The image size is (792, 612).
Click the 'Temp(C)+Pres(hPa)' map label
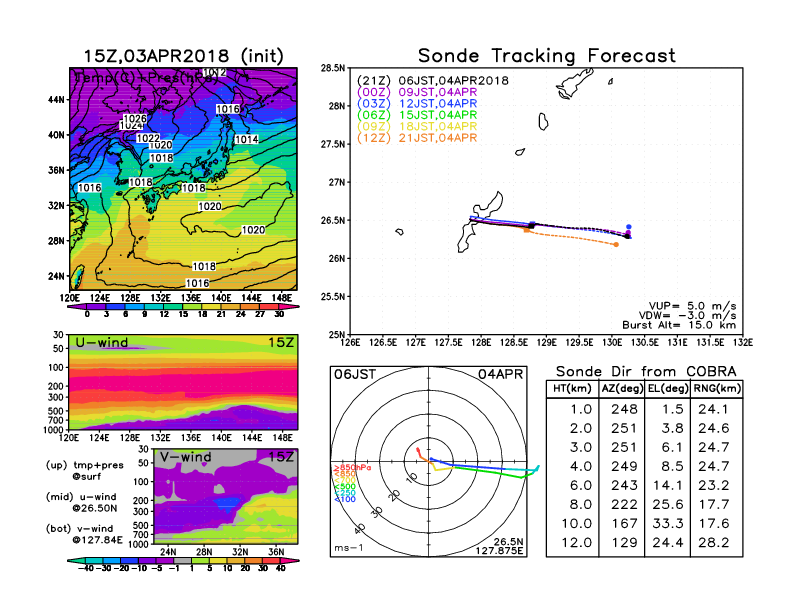[x=146, y=78]
